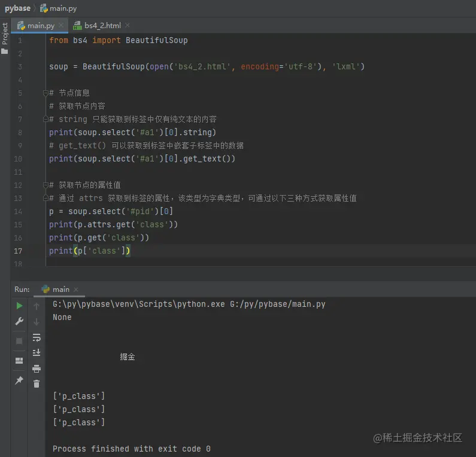Screen dimensions: 476x457
Task: Click the 'lxml' parser string
Action: coord(345,66)
